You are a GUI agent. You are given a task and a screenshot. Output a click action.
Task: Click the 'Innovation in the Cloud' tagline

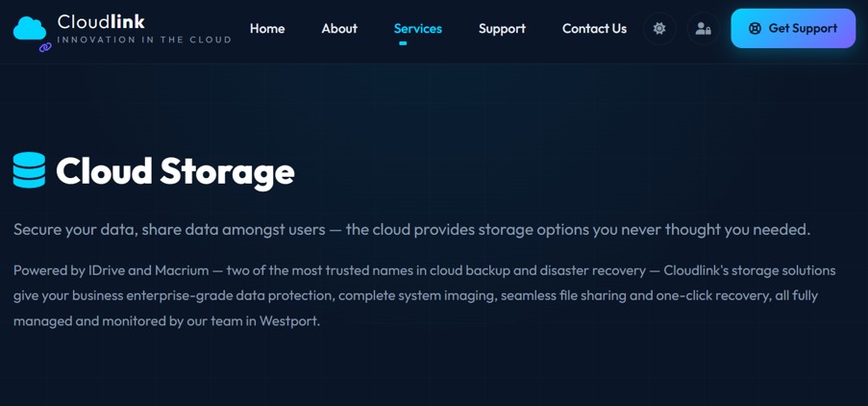pos(144,39)
